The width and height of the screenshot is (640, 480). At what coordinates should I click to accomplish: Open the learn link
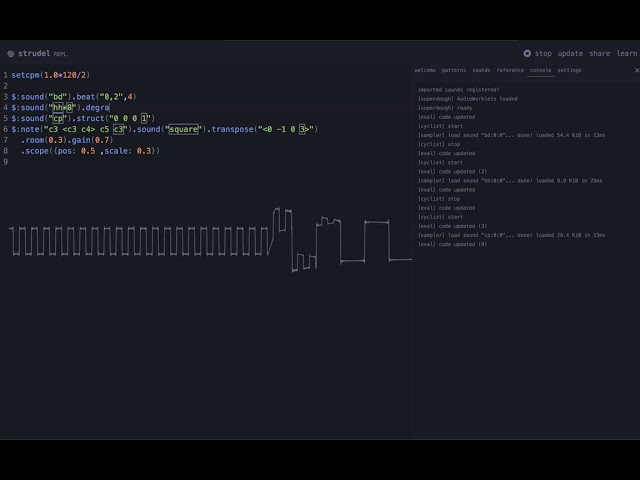[x=627, y=53]
